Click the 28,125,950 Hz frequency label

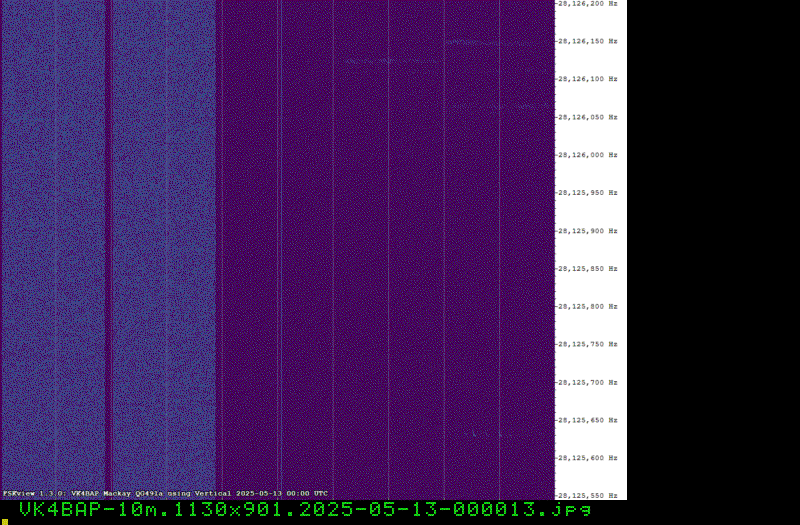(x=588, y=193)
